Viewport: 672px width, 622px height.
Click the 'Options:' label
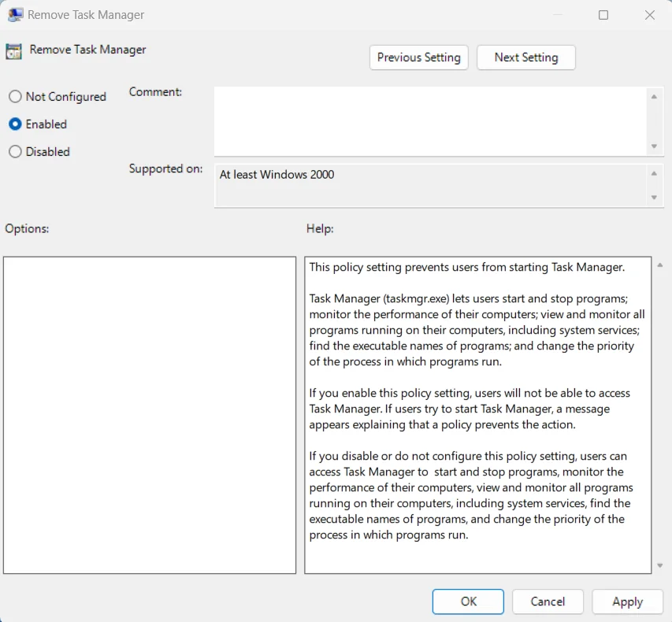(27, 229)
